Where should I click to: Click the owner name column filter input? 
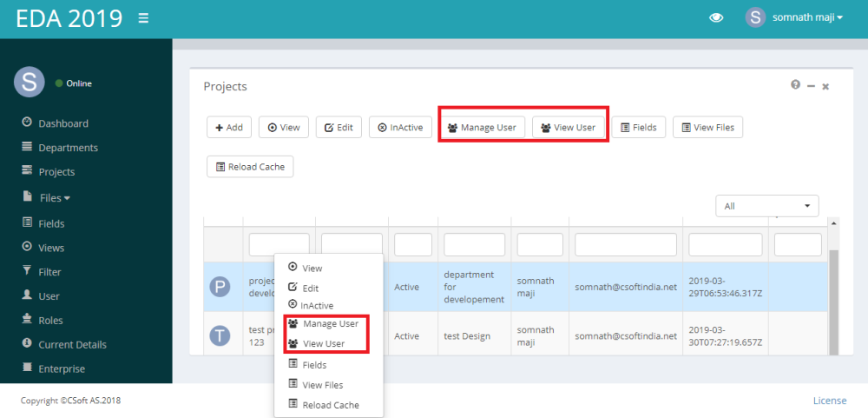pyautogui.click(x=540, y=244)
